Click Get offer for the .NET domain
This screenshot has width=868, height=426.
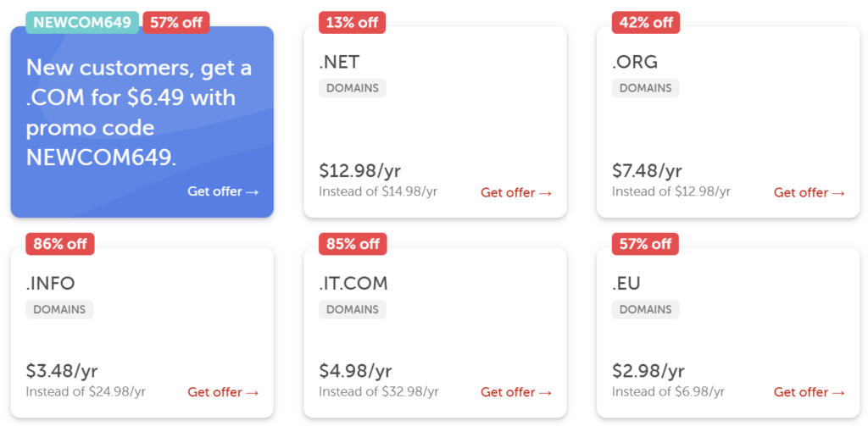(516, 192)
